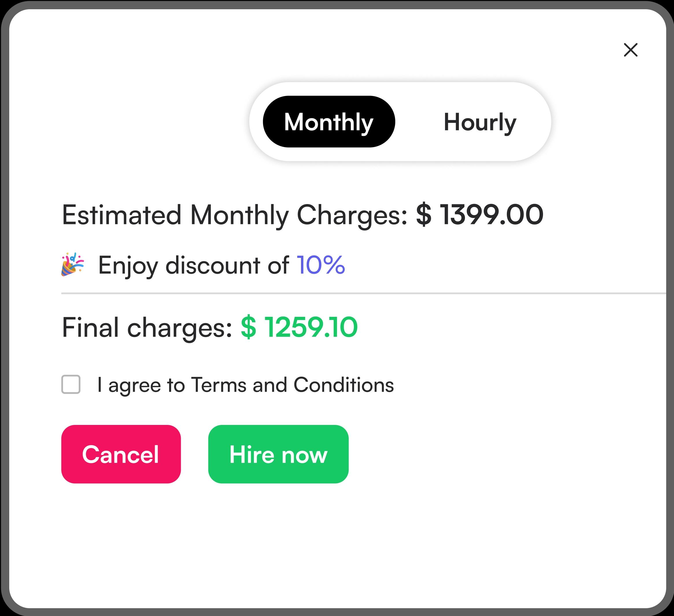Open the Terms and Conditions text
The height and width of the screenshot is (616, 674).
[293, 385]
